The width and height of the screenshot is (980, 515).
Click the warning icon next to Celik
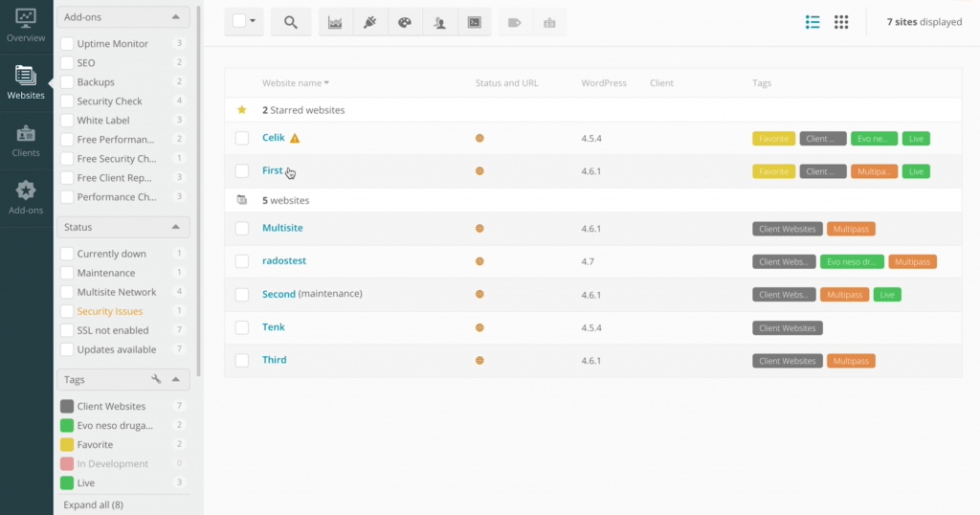[295, 138]
